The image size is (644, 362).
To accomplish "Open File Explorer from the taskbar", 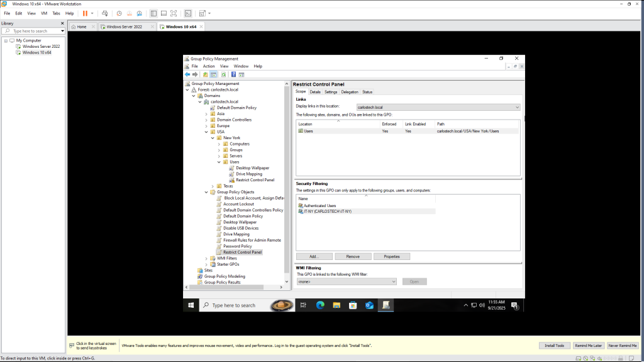I will (x=336, y=305).
